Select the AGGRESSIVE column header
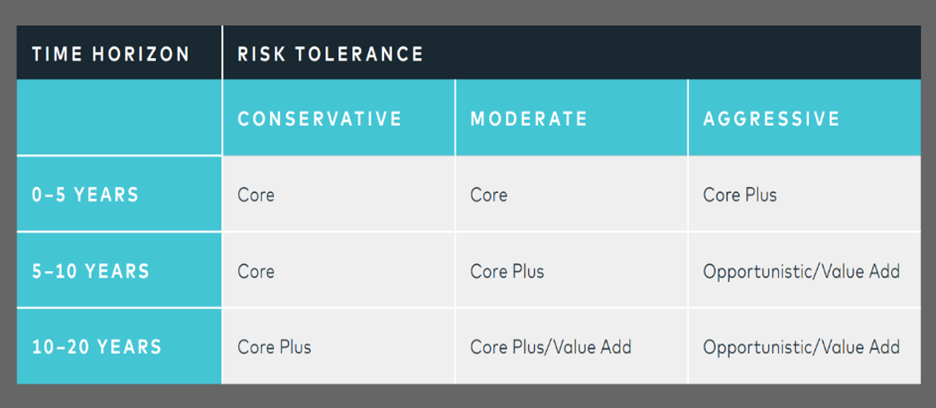 (804, 118)
